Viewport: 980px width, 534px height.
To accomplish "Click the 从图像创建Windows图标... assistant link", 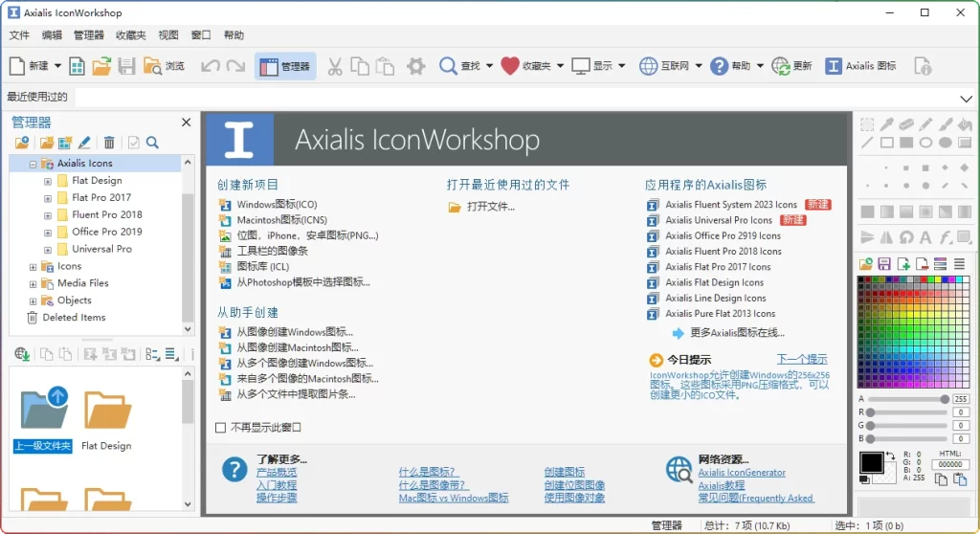I will 295,332.
